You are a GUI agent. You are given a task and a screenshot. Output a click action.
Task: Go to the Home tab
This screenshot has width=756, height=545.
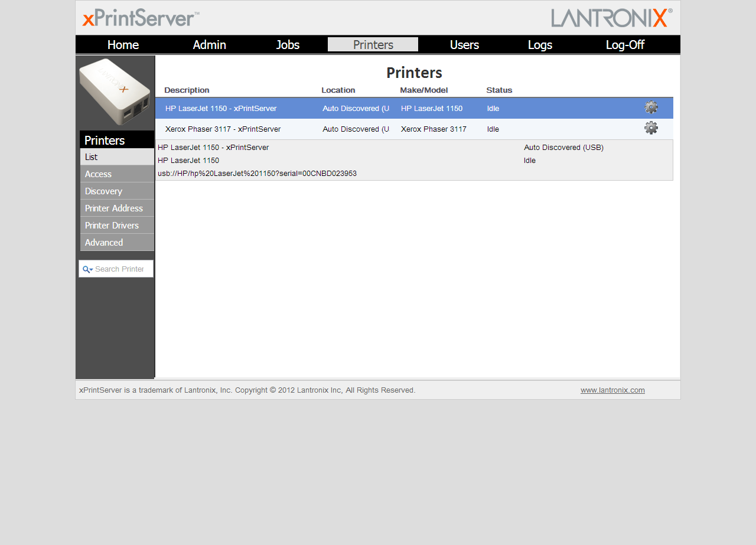[123, 45]
